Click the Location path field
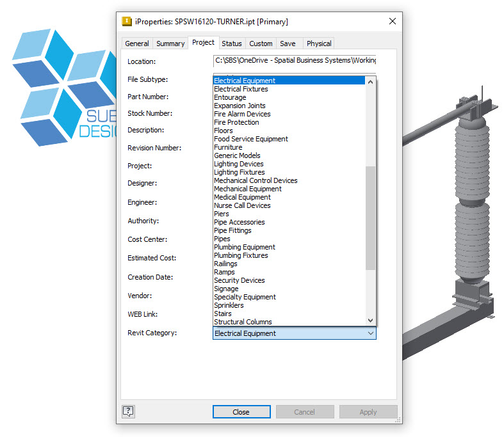Viewport: 504px width, 437px height. [295, 61]
